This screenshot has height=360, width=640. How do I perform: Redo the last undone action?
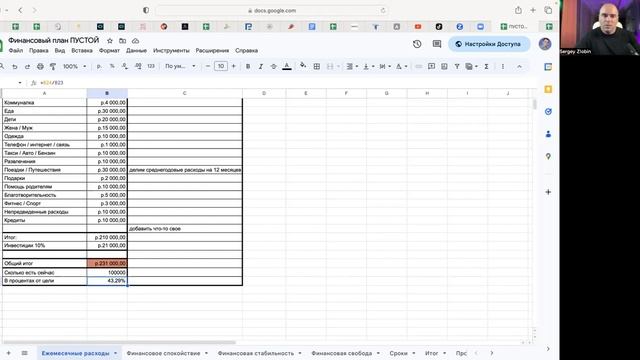pos(27,67)
